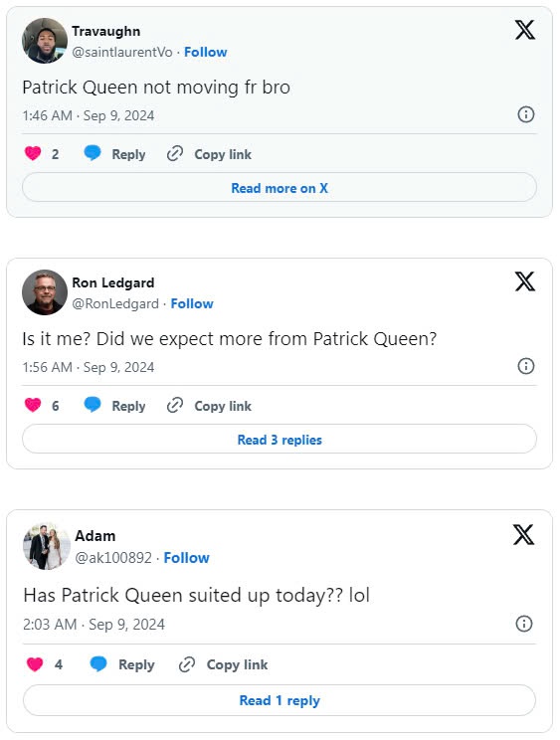Open Read more on X button

pyautogui.click(x=280, y=188)
